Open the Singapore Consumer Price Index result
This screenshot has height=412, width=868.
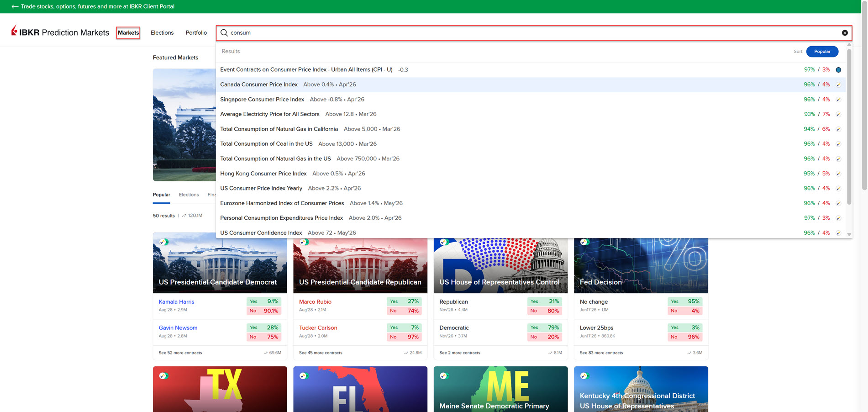tap(531, 100)
